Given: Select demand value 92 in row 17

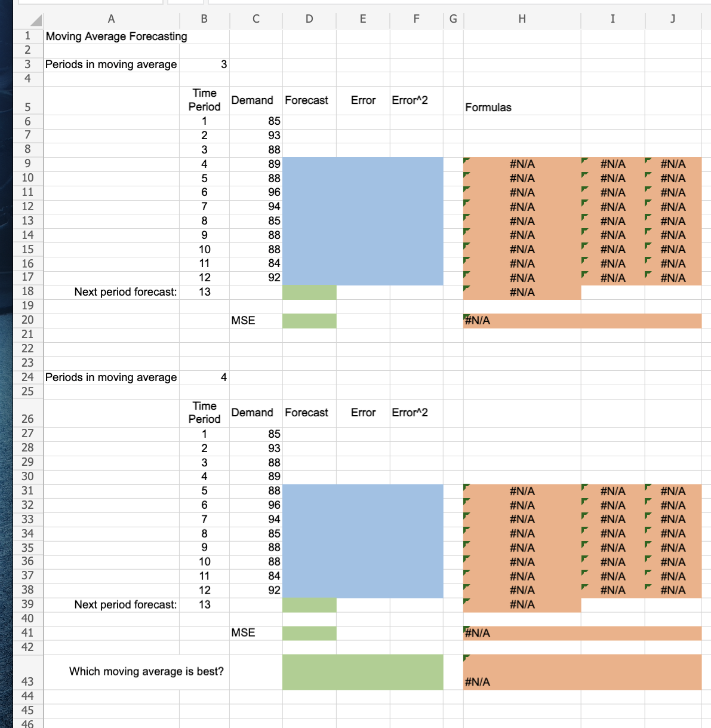Looking at the screenshot, I should (256, 278).
